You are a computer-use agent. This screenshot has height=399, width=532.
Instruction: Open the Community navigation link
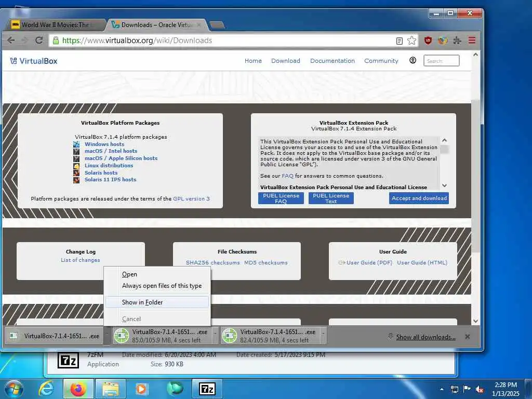pos(381,61)
